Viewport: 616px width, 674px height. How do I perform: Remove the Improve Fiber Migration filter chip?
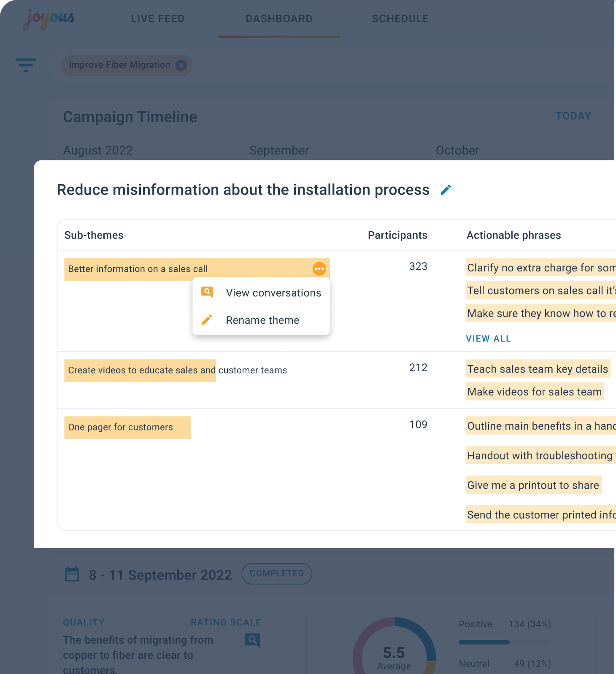click(x=181, y=65)
